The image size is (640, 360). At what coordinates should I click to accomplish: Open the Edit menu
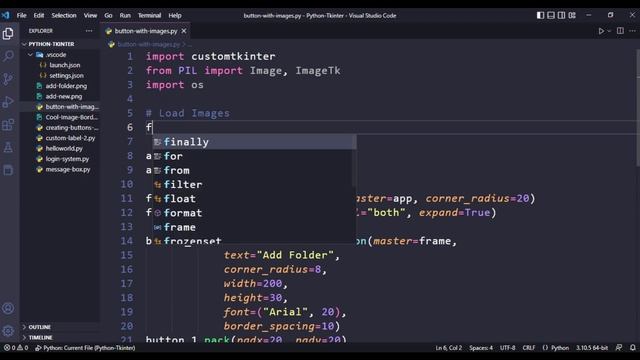39,16
